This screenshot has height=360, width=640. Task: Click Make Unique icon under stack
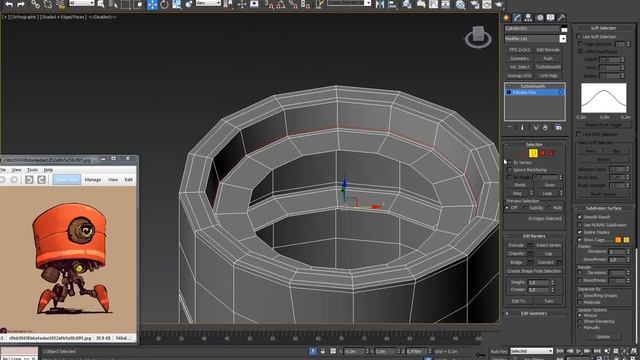click(536, 128)
